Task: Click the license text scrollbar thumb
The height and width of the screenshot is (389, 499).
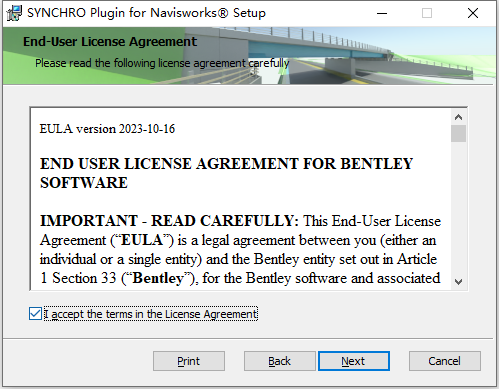Action: (458, 134)
